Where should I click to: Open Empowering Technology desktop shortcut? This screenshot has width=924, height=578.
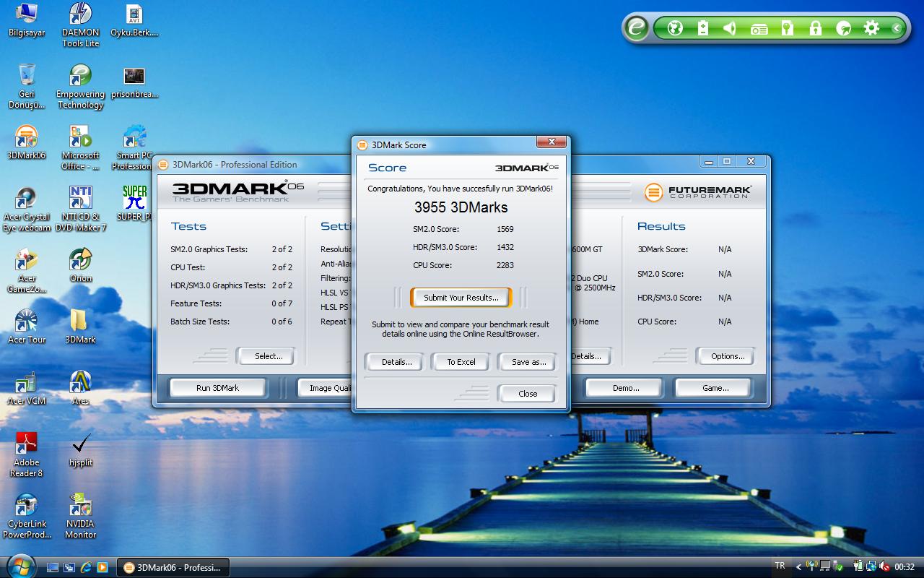pos(81,87)
